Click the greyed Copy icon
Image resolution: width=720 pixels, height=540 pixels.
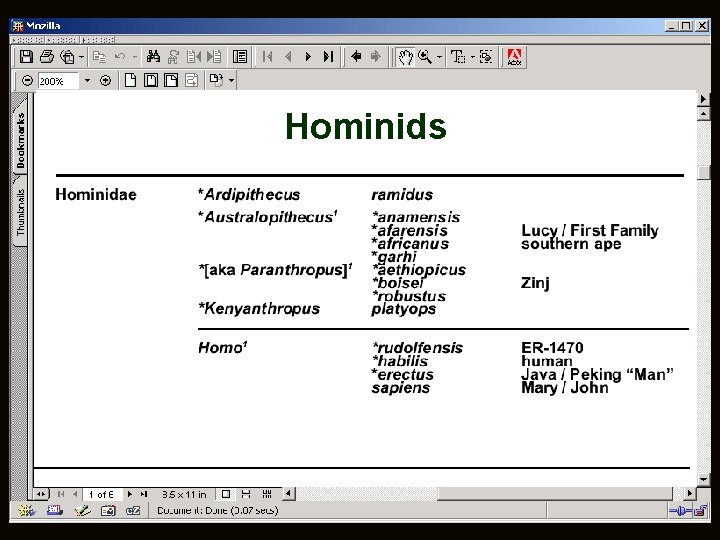(x=99, y=56)
